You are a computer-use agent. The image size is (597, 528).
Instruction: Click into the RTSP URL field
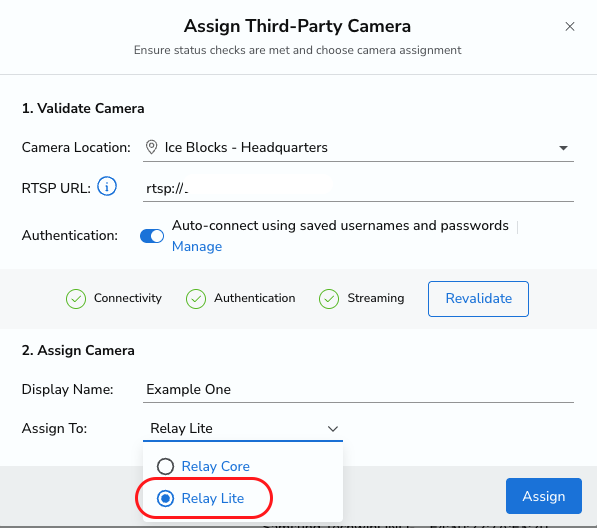tap(358, 188)
